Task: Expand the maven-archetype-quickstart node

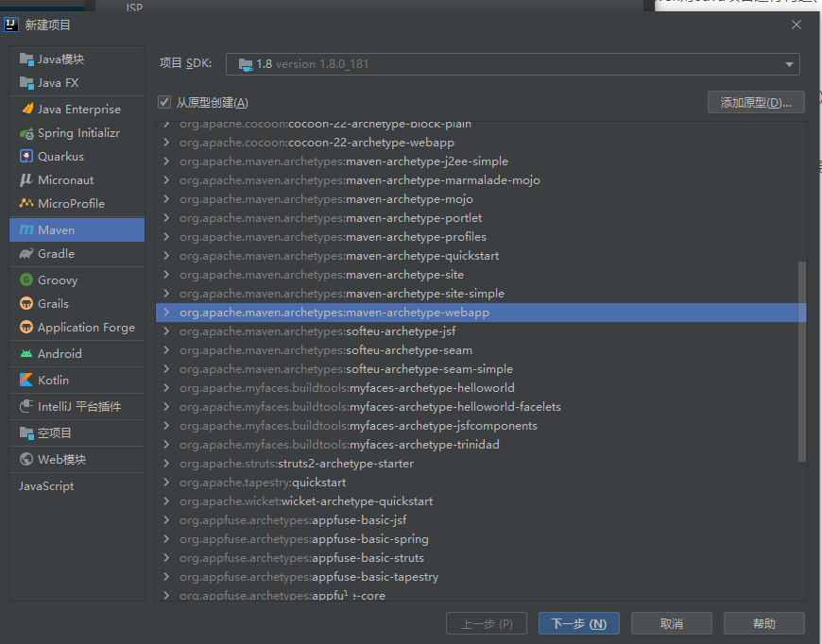Action: 166,256
